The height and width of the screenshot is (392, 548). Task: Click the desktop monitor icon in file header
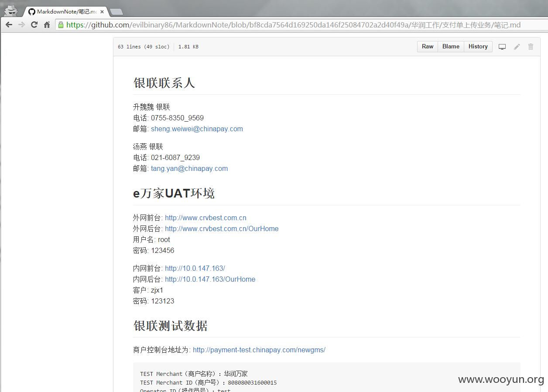click(x=502, y=47)
